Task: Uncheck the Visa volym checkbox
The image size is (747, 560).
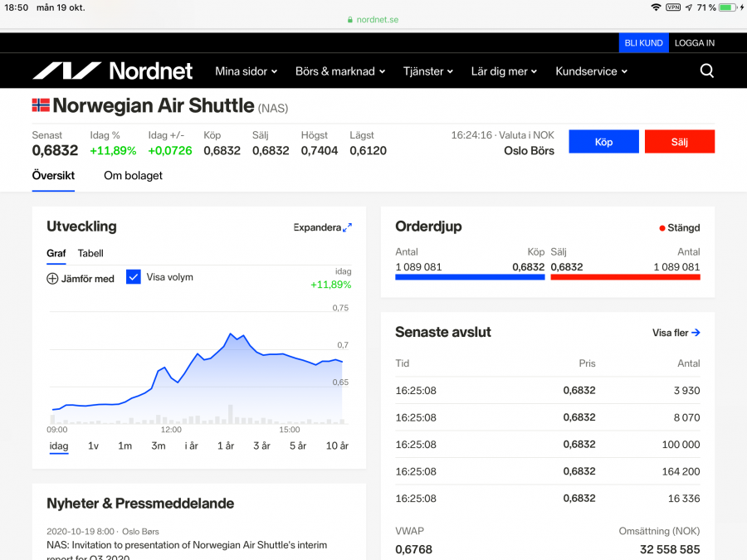Action: pyautogui.click(x=134, y=277)
